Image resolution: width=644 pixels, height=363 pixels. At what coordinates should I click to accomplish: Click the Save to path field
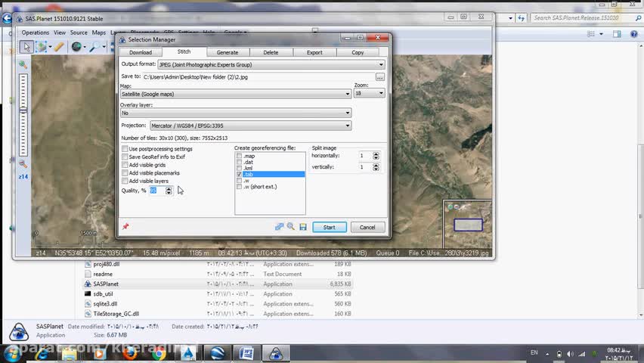coord(259,77)
